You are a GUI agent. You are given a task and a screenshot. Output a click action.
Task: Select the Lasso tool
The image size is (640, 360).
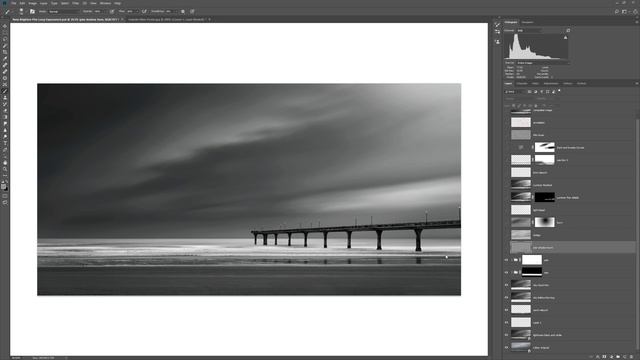(5, 39)
